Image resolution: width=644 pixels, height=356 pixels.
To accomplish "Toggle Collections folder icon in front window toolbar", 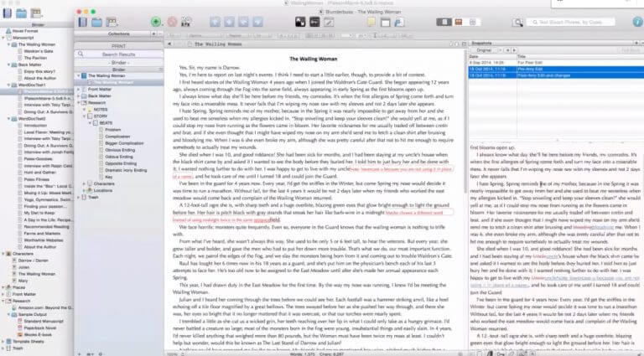I will click(x=97, y=22).
